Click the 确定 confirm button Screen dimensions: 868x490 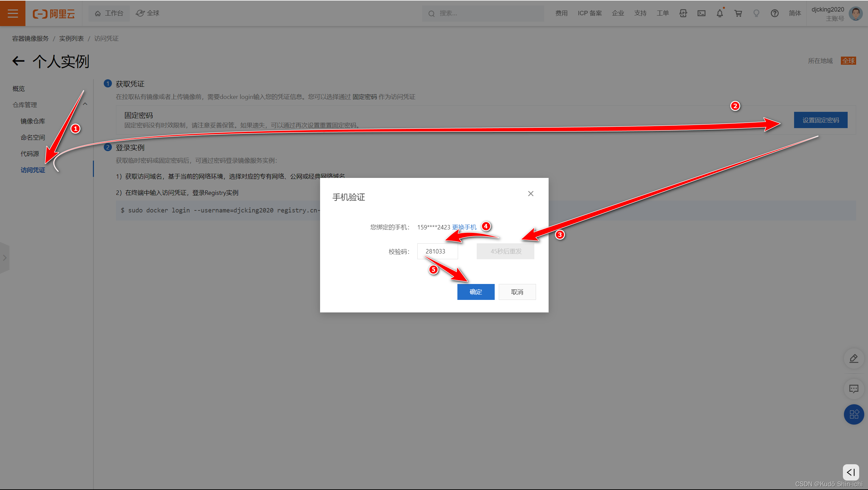click(x=476, y=292)
